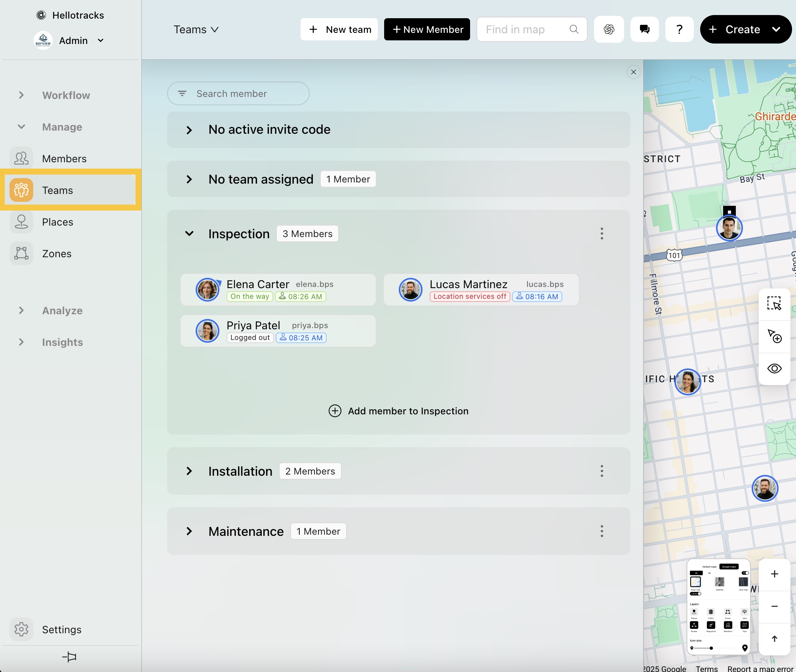Toggle map visibility eye icon
This screenshot has width=796, height=672.
[774, 368]
